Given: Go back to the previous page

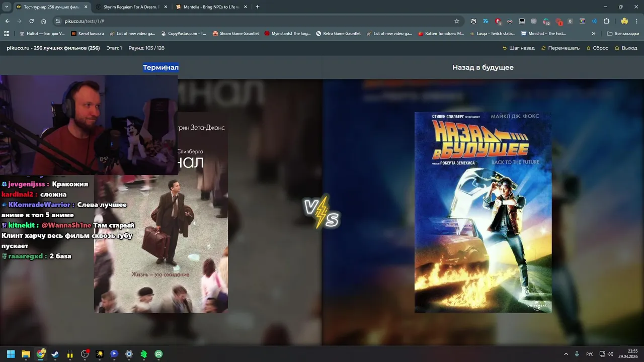Looking at the screenshot, I should click(x=7, y=21).
